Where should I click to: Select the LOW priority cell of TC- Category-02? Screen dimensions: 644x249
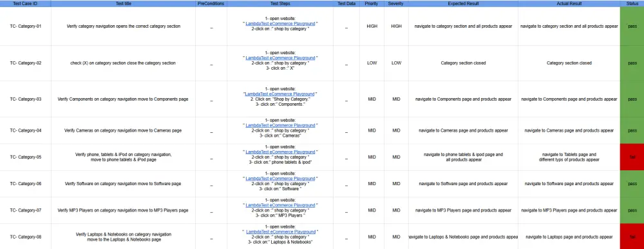click(372, 63)
